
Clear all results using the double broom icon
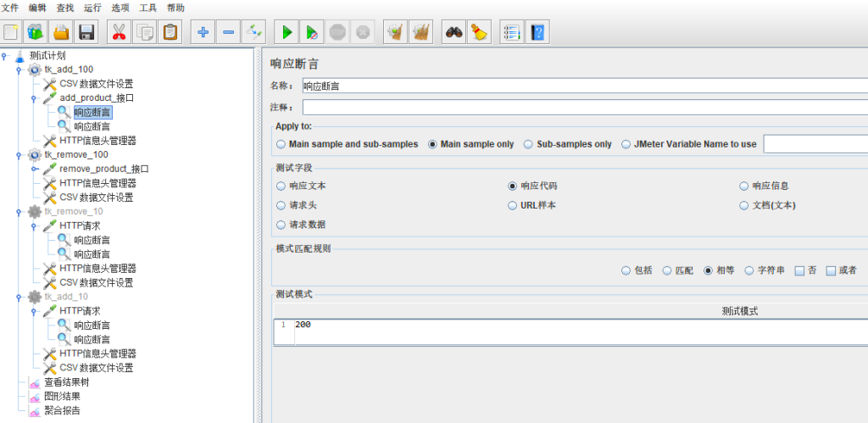[x=420, y=32]
